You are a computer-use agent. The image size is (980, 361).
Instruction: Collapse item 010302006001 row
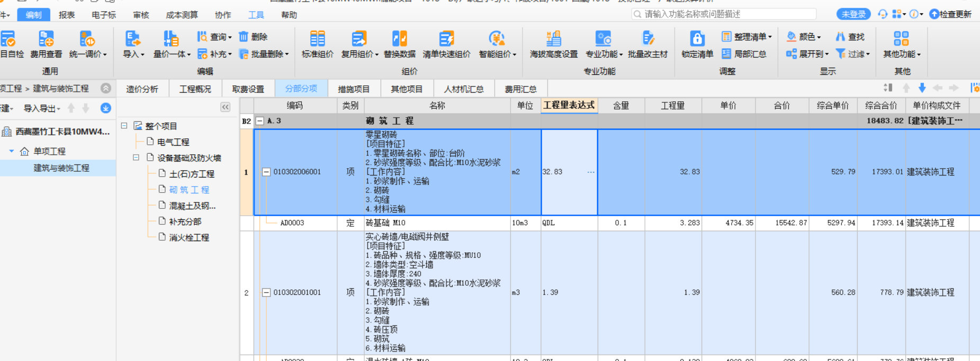(266, 172)
